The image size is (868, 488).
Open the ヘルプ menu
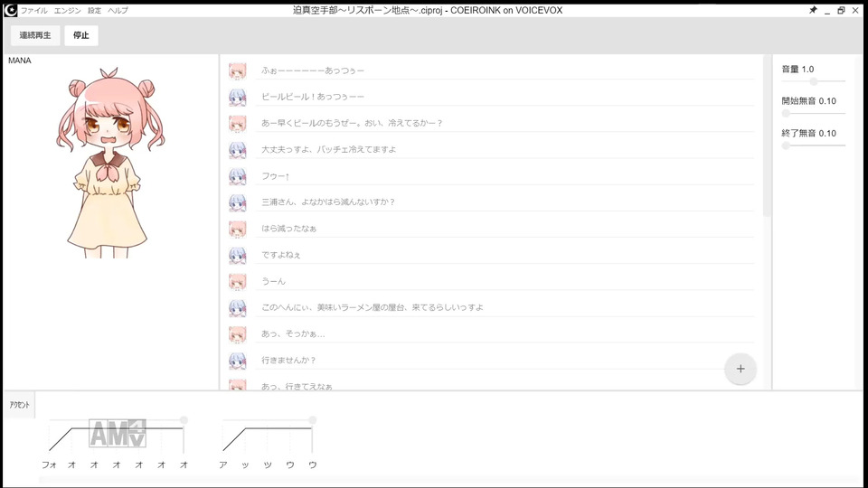pos(118,11)
